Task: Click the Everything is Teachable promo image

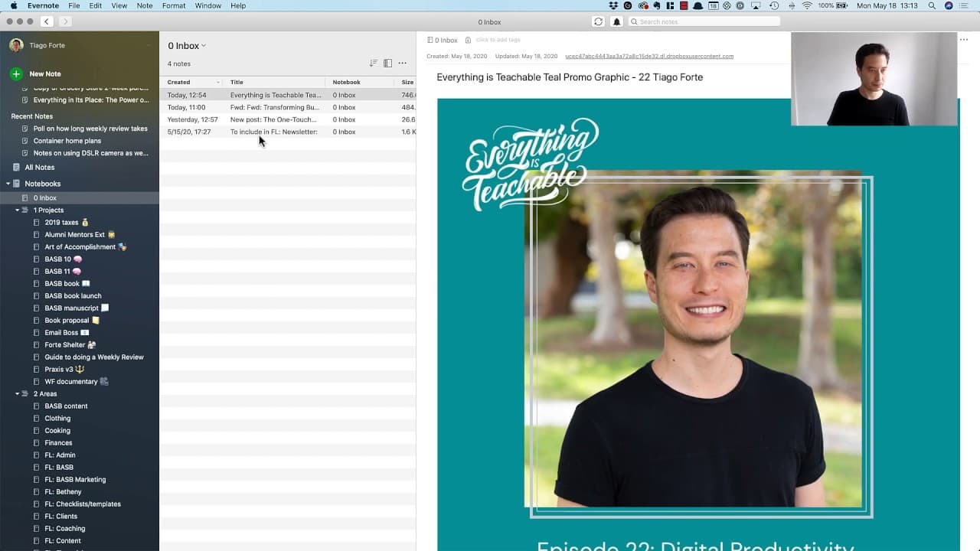Action: (x=698, y=324)
